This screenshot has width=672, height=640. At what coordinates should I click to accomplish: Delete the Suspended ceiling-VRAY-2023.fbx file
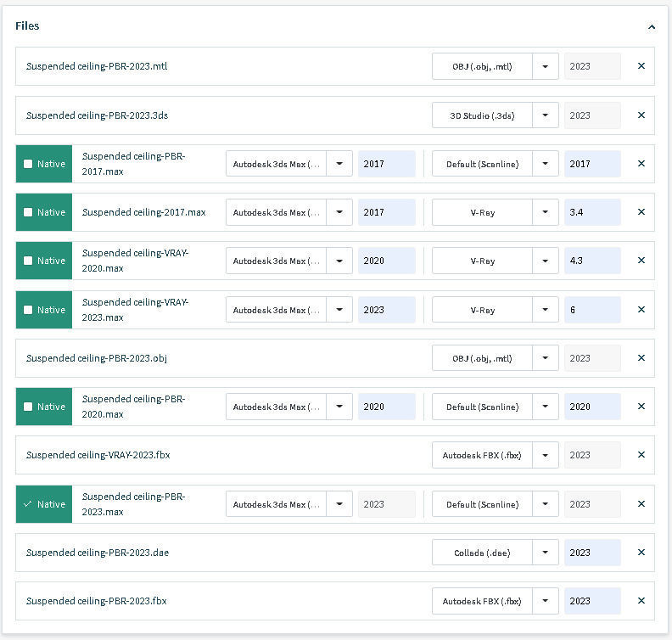[x=641, y=455]
